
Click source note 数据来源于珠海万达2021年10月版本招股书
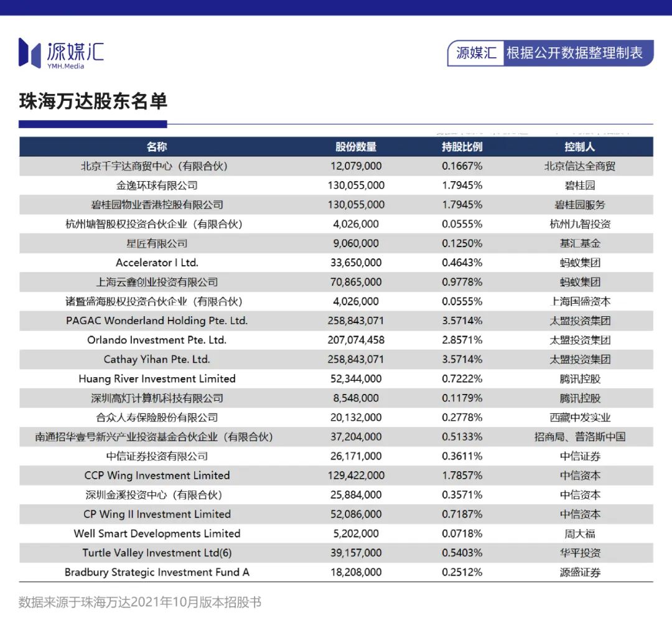[140, 602]
